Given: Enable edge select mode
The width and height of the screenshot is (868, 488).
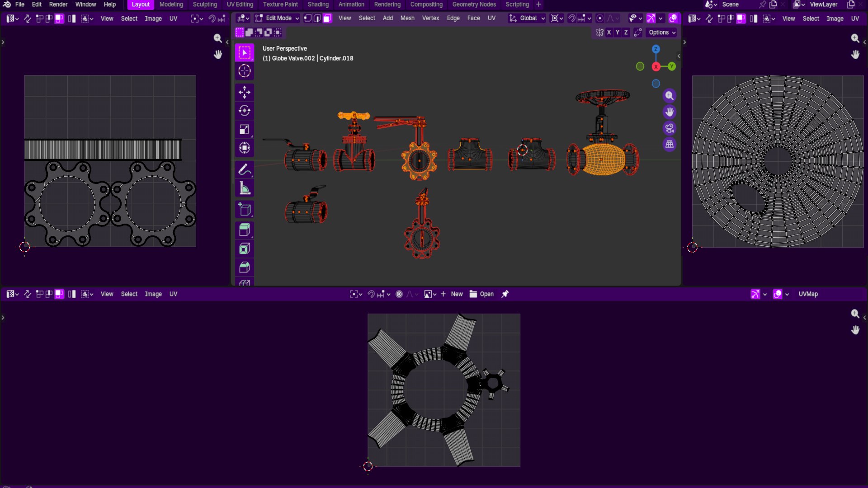Looking at the screenshot, I should (x=317, y=18).
